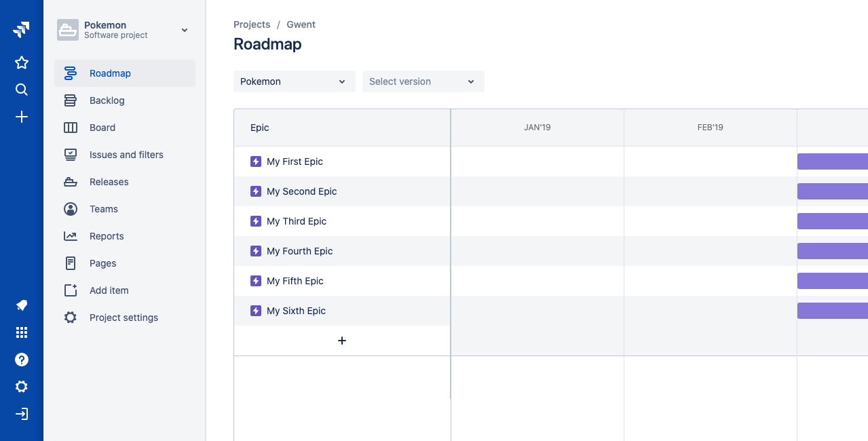Open search from the dark left sidebar
The height and width of the screenshot is (441, 868).
click(x=21, y=89)
